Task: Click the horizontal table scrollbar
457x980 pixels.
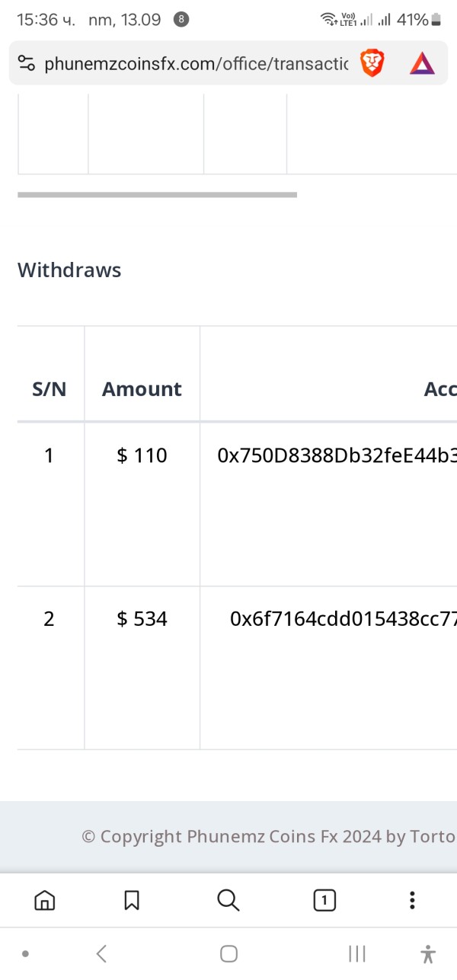Action: (x=157, y=195)
